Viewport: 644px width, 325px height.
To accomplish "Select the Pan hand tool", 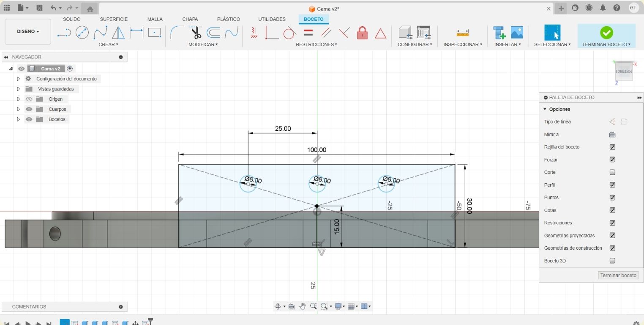I will pos(303,306).
